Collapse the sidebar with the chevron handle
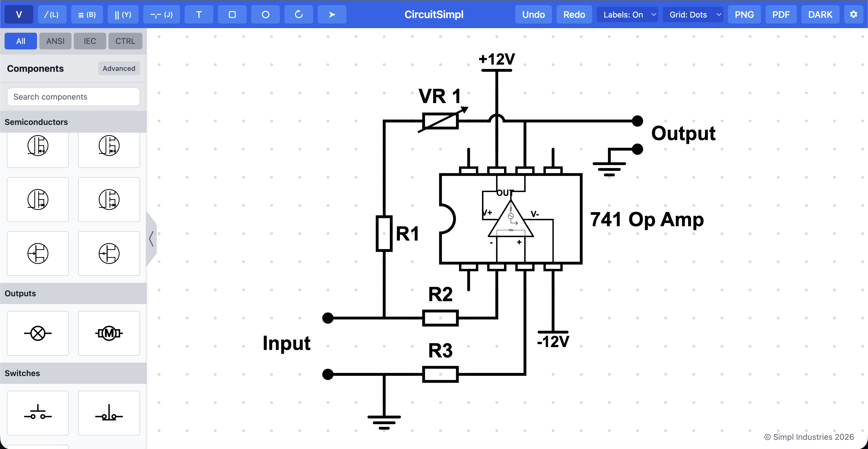 point(151,239)
